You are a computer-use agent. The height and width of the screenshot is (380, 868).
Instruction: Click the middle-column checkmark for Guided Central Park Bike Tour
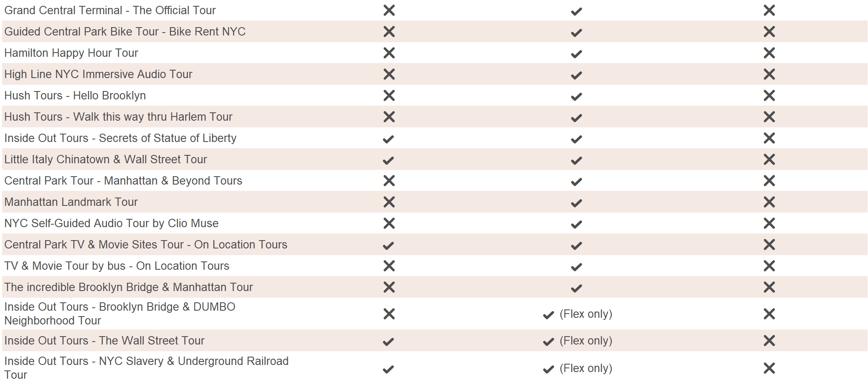click(x=576, y=33)
